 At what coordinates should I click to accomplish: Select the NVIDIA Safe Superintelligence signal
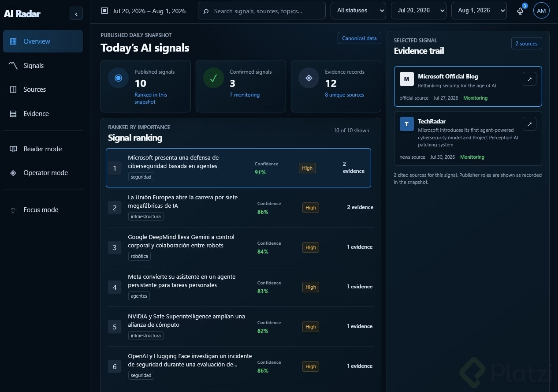241,326
